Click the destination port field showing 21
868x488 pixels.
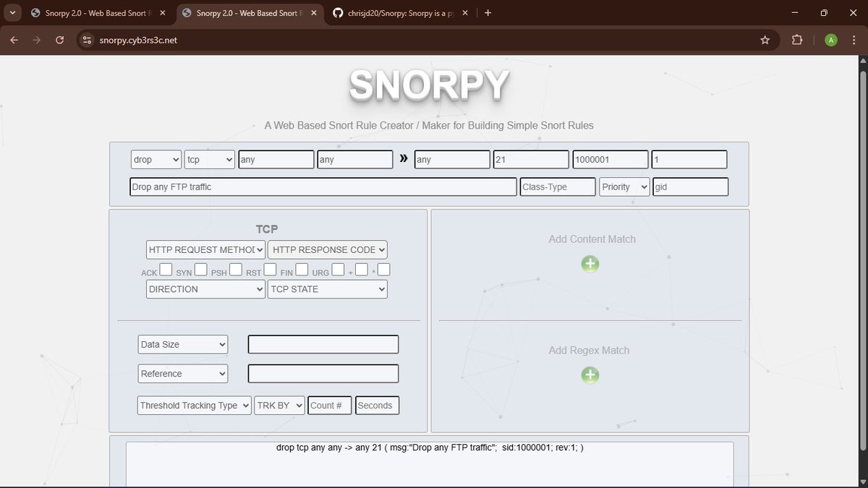(x=531, y=160)
